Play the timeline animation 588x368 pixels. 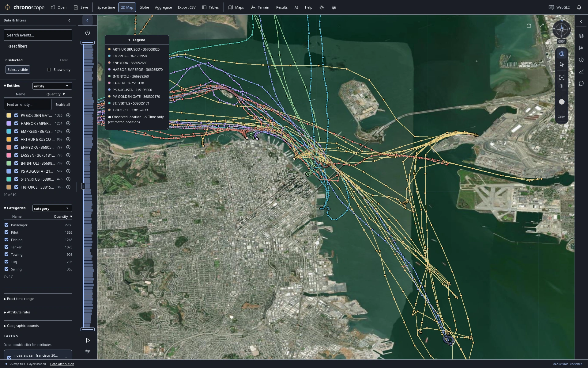pyautogui.click(x=88, y=340)
